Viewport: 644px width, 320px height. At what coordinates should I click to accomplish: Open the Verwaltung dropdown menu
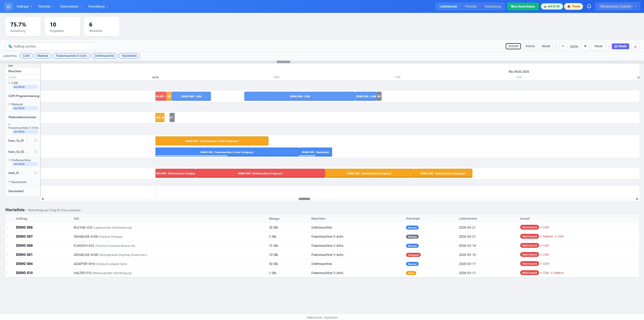pos(98,6)
